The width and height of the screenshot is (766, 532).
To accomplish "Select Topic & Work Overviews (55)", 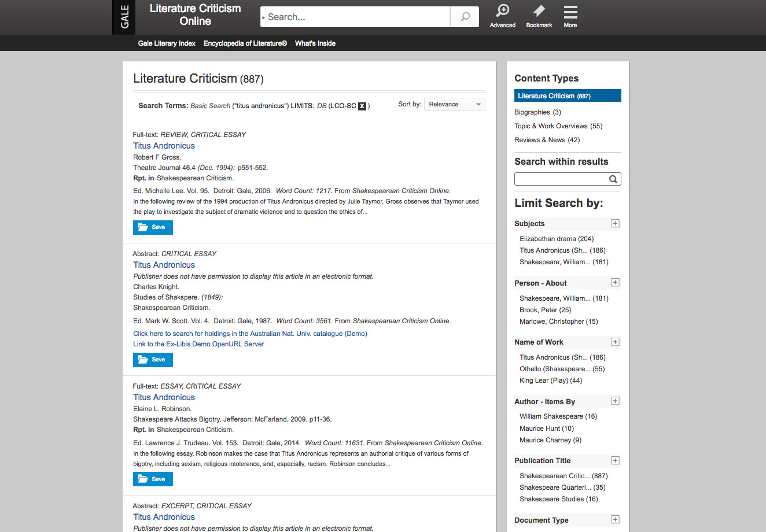I will point(558,126).
